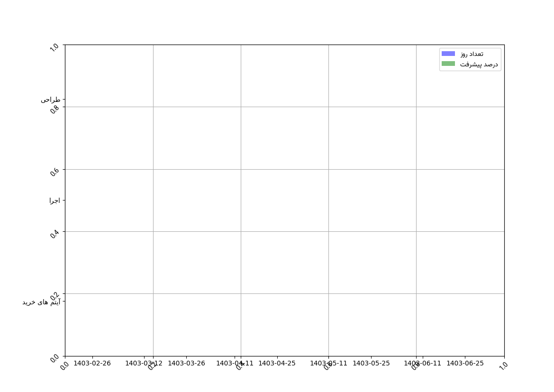
Task: Select the تعداد روز legend label
Action: coord(472,54)
